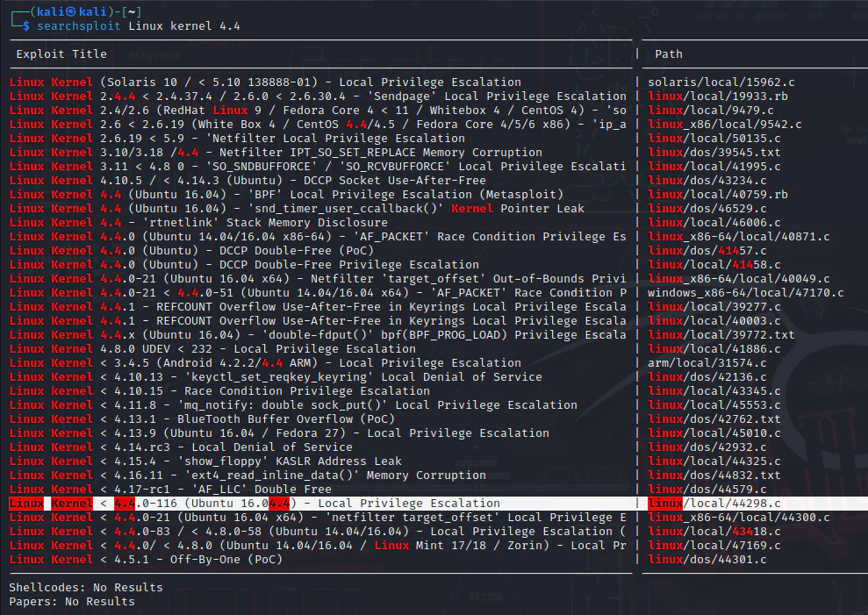Select the 'rtnetlink' Stack Memory Disclosure title
Screen dimensions: 868x615
198,223
